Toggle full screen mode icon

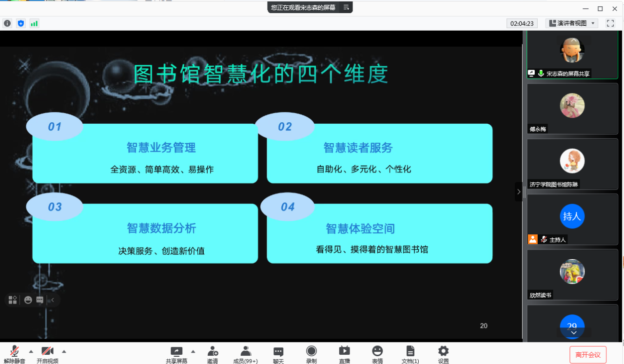tap(610, 23)
